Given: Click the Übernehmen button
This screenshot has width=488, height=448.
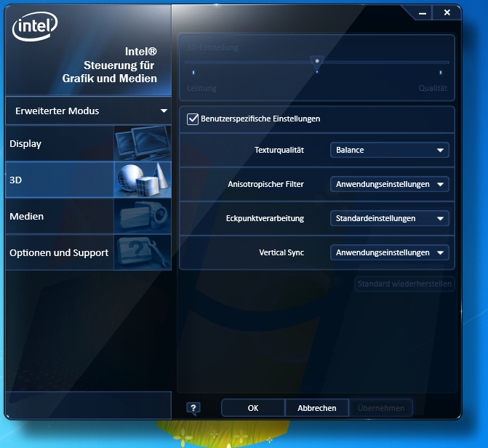Looking at the screenshot, I should click(381, 408).
